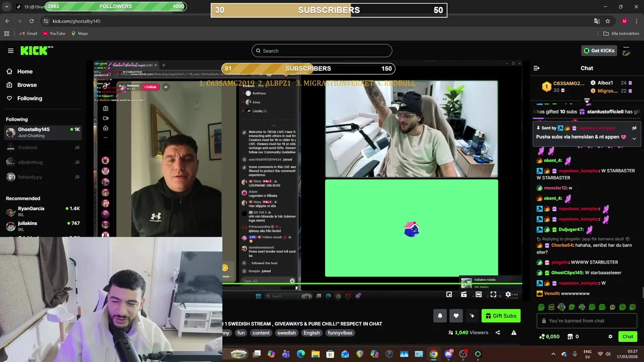Toggle the Kick sidebar hamburger menu

11,51
